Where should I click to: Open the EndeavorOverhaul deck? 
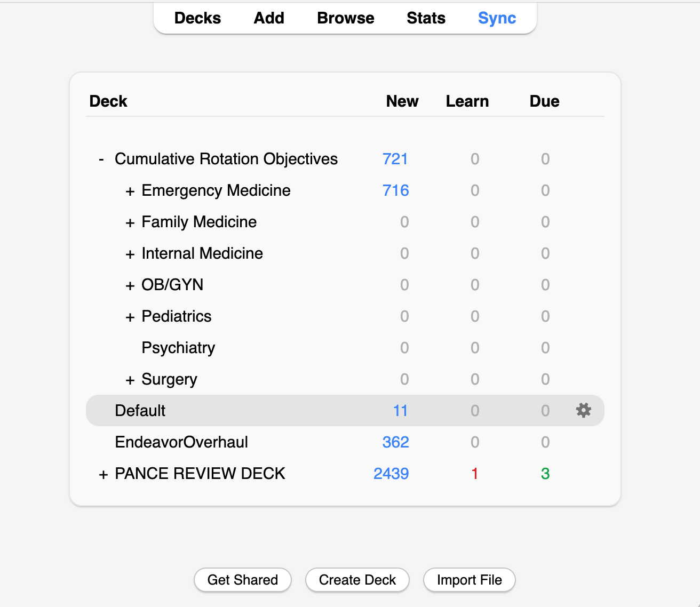pos(181,442)
